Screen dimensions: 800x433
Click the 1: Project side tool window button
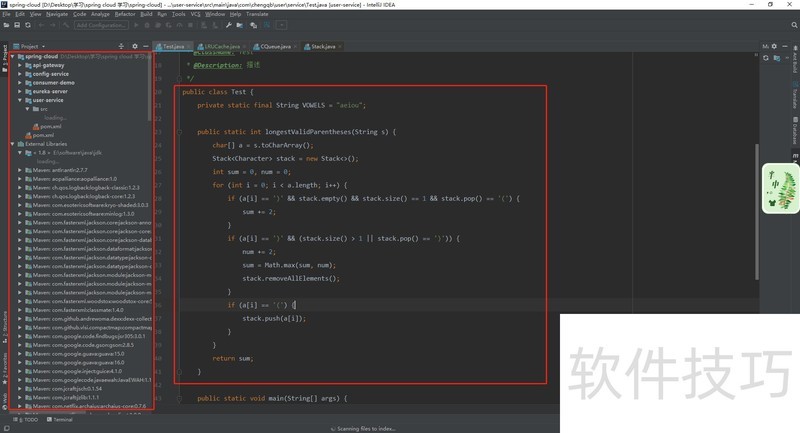pos(5,59)
